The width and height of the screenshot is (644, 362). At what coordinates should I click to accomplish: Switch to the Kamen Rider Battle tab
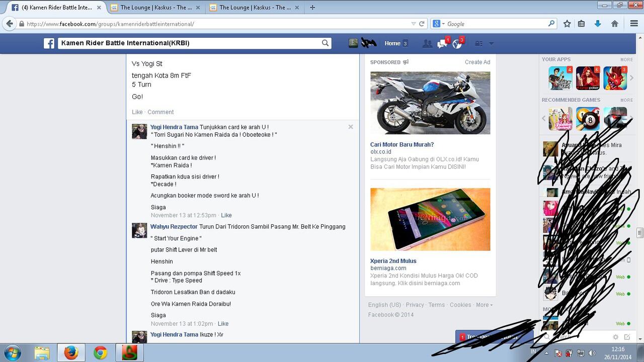point(55,8)
